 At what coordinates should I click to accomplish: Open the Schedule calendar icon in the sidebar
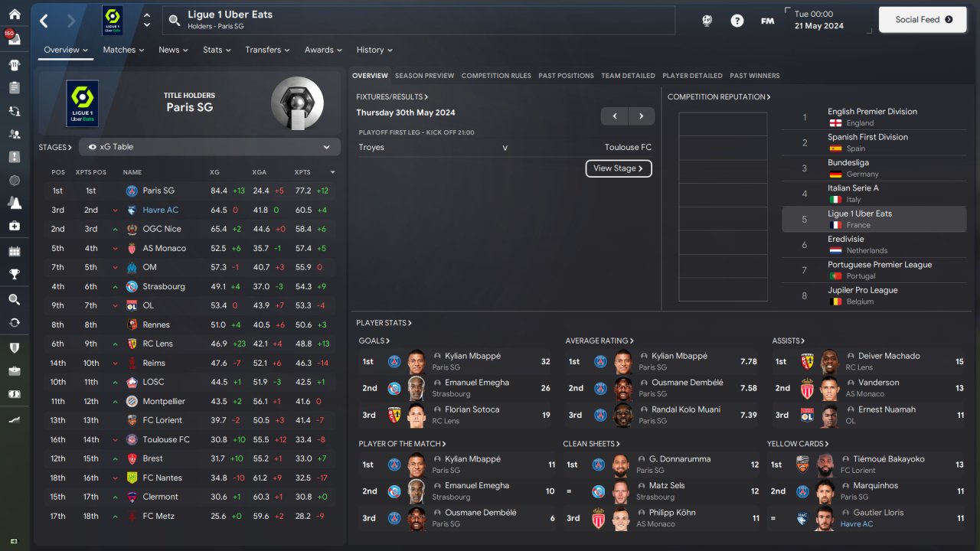click(x=15, y=251)
